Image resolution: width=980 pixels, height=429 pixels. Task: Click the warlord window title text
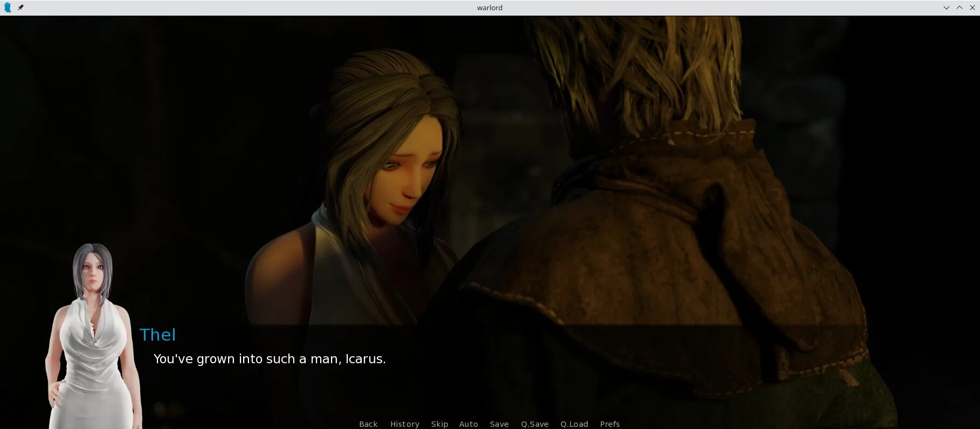click(x=489, y=8)
